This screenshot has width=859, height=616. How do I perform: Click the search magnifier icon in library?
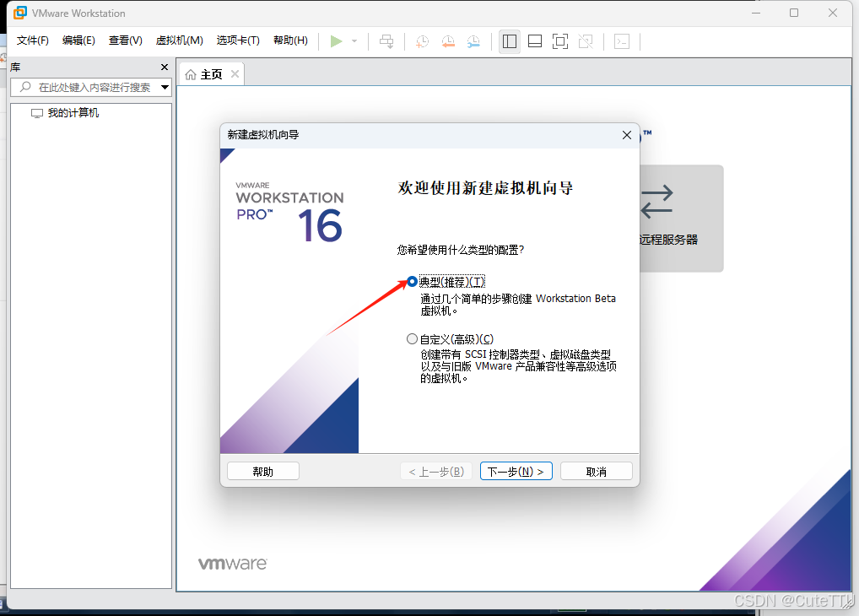[25, 87]
